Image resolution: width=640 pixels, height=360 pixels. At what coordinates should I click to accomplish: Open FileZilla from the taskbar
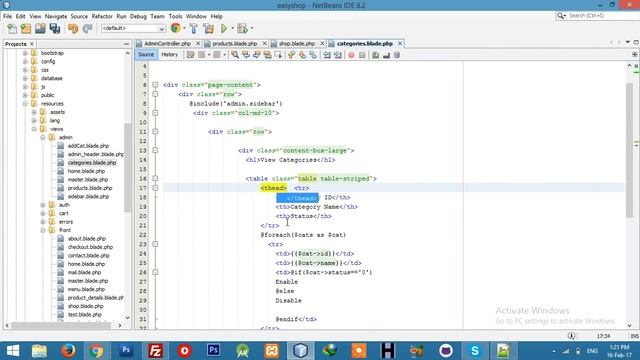(155, 351)
